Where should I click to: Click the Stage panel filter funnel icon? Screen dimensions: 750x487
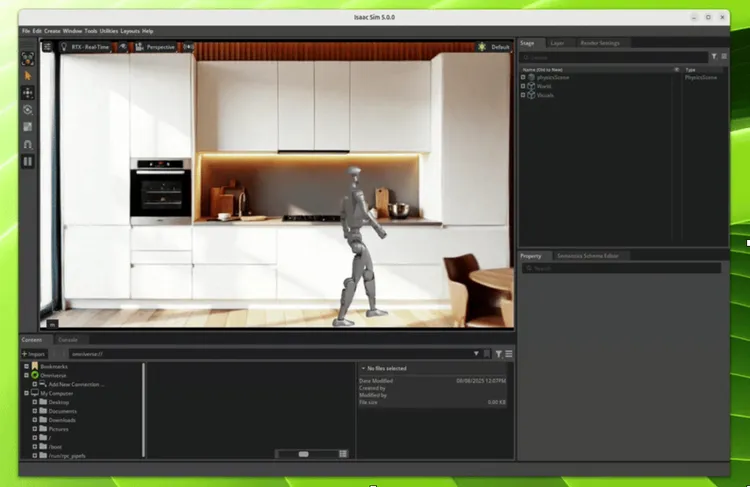coord(712,58)
